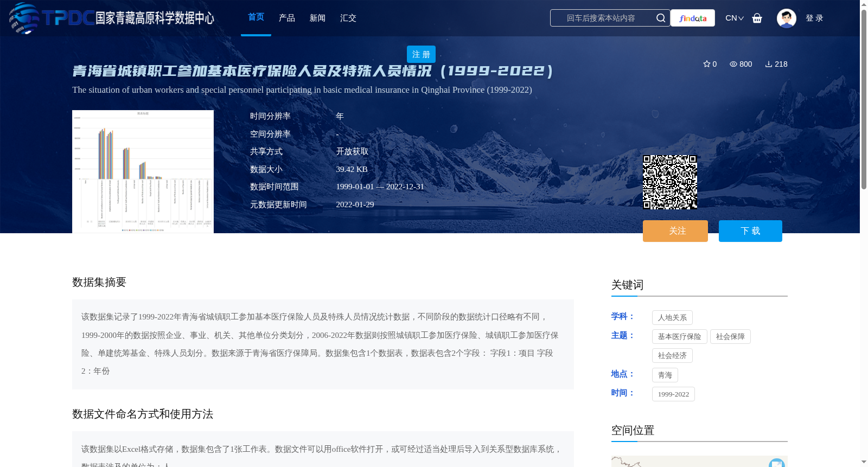
Task: Click the 主题： label
Action: (623, 335)
